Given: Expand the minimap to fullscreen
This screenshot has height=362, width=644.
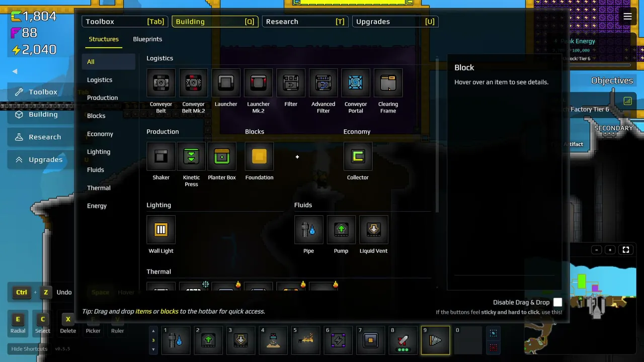Looking at the screenshot, I should (x=626, y=250).
